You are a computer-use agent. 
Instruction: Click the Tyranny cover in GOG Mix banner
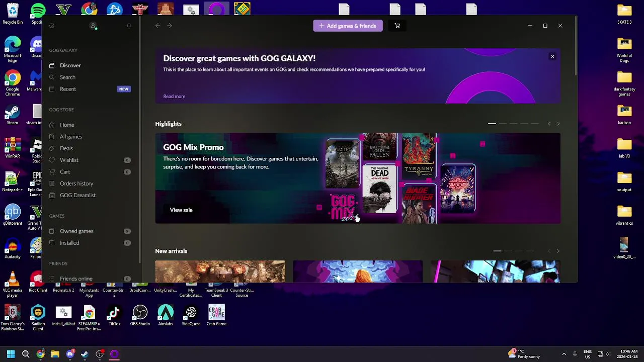(x=419, y=155)
